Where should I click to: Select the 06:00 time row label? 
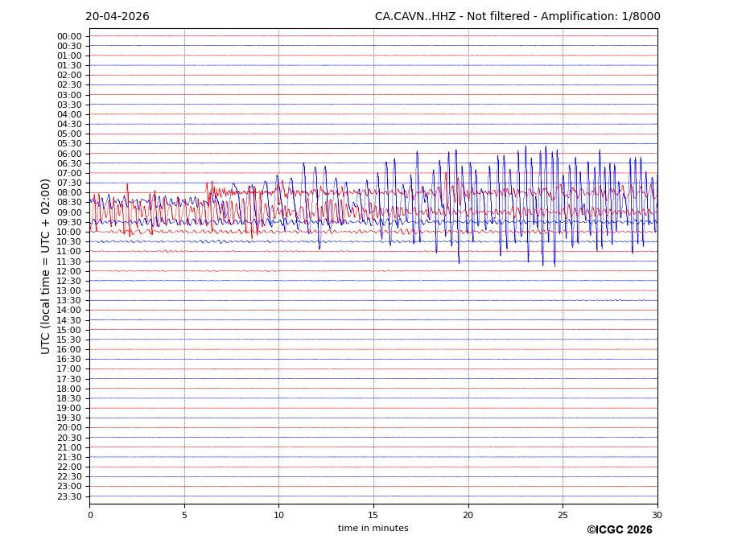pyautogui.click(x=69, y=154)
